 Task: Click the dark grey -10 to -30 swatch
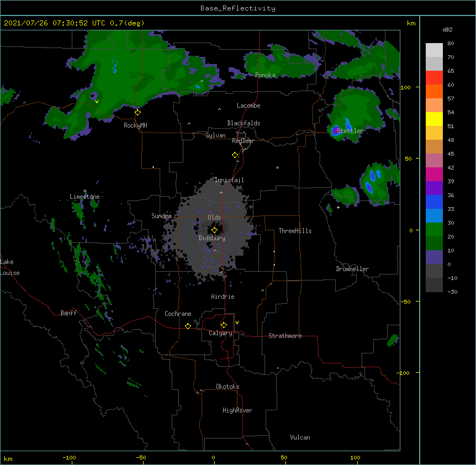coord(434,285)
